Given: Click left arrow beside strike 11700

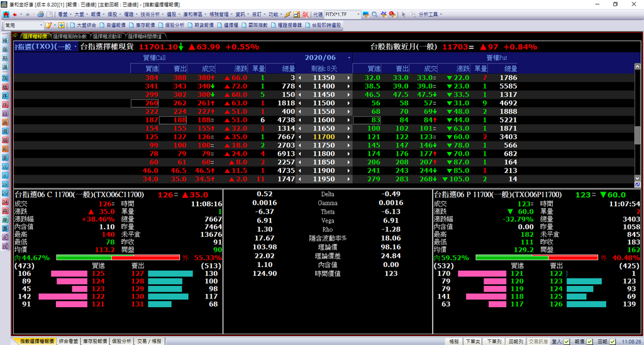Looking at the screenshot, I should 299,137.
